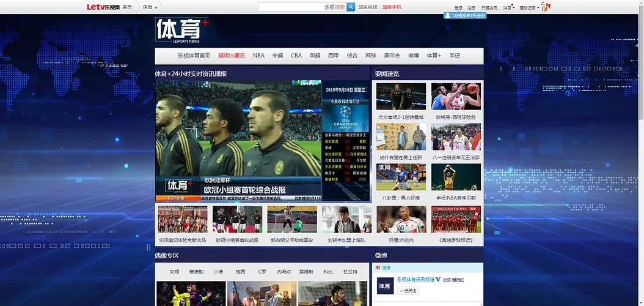Screen dimensions: 644x306
Task: Click 登录 login link
Action: tap(458, 8)
